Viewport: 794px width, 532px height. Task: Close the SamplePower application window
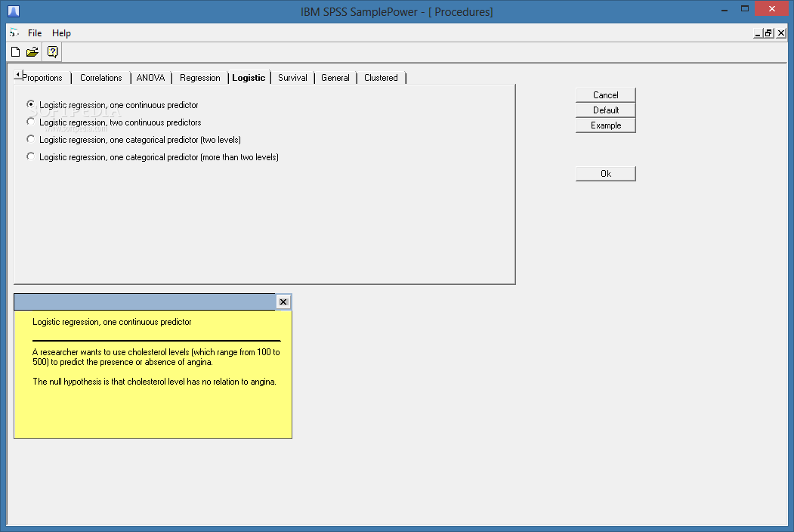tap(772, 8)
